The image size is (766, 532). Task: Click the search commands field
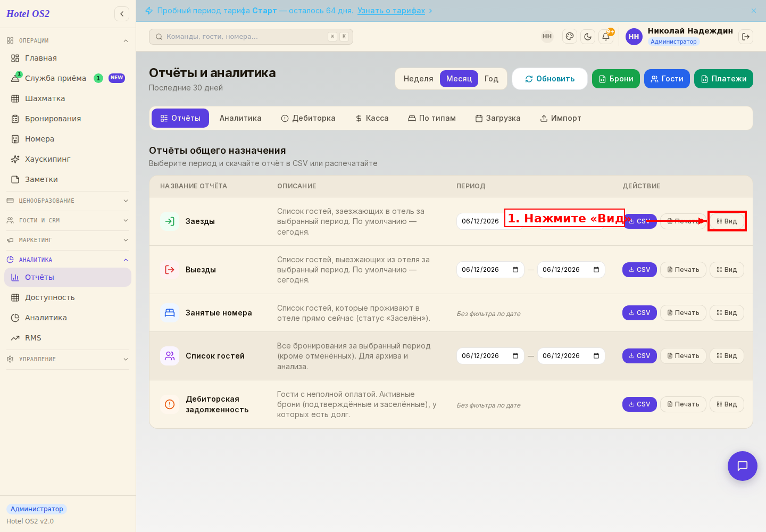(251, 37)
